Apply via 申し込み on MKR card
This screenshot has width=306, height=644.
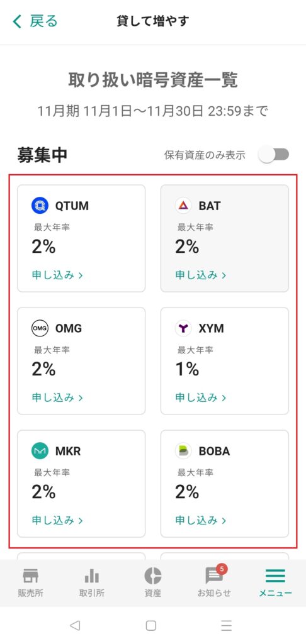point(57,520)
